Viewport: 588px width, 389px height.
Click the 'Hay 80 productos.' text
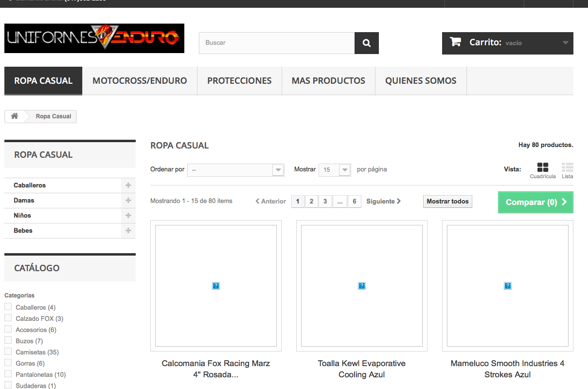point(546,145)
